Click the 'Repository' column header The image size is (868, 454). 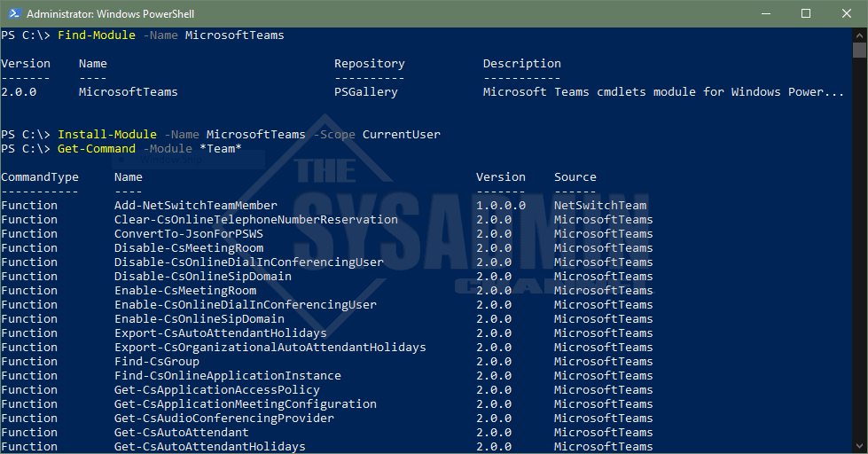369,64
